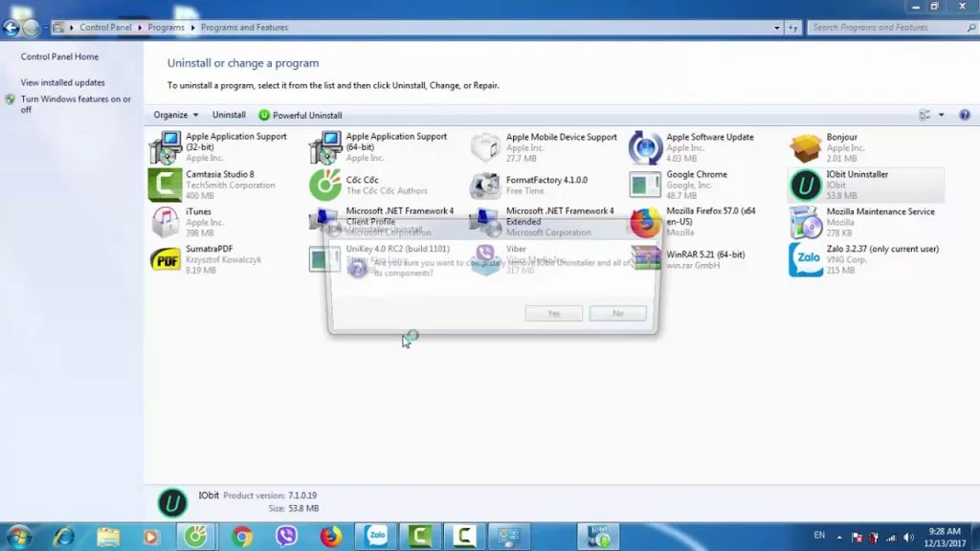Viewport: 980px width, 551px height.
Task: Select the Mozilla Firefox 57.0 icon in list
Action: (x=645, y=222)
